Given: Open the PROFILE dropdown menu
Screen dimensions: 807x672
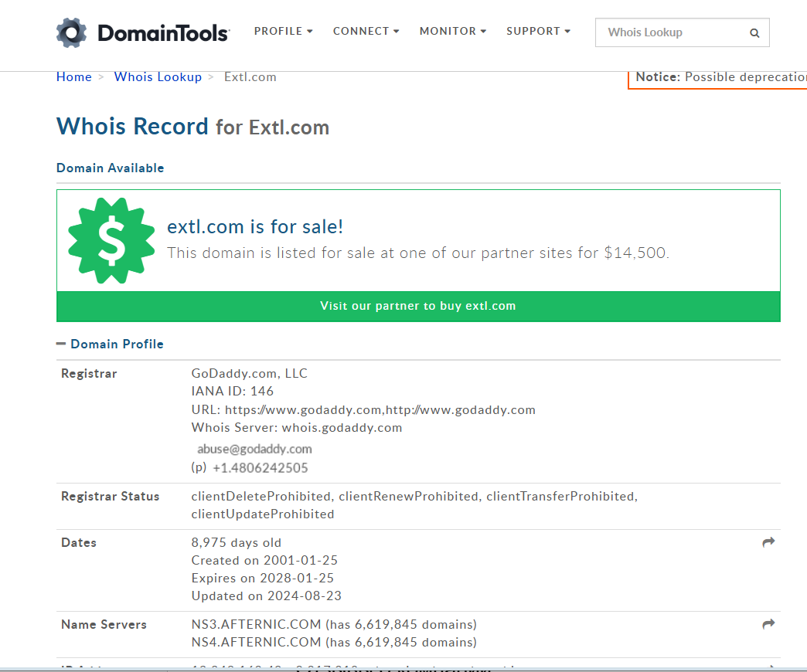Looking at the screenshot, I should tap(283, 32).
